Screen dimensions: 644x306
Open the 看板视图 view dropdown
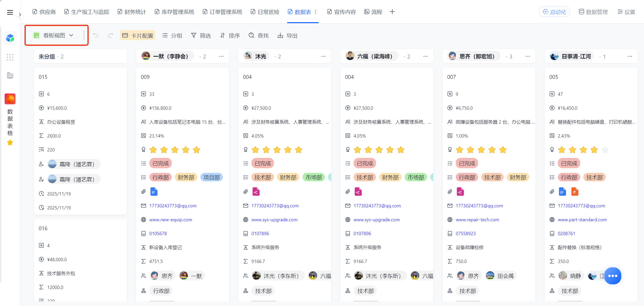coord(53,35)
